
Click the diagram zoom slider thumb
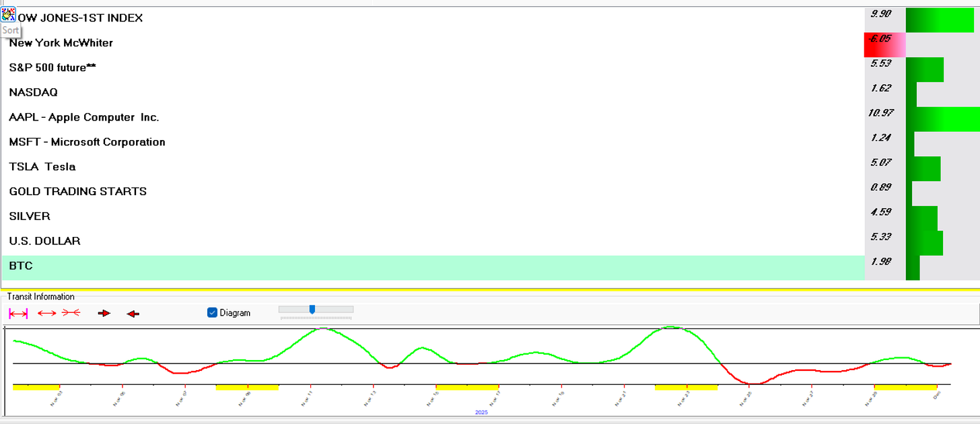point(312,309)
